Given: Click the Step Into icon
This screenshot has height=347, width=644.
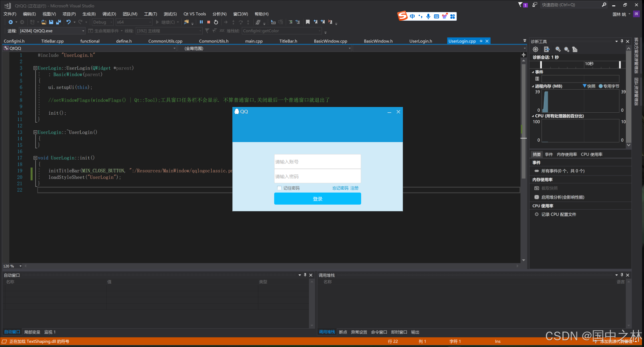Looking at the screenshot, I should click(233, 22).
